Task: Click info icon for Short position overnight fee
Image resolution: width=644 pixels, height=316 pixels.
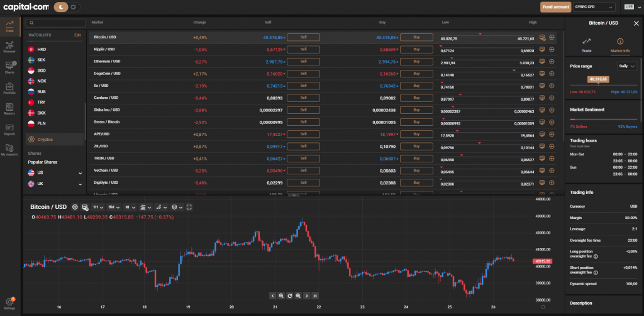Action: click(x=596, y=273)
